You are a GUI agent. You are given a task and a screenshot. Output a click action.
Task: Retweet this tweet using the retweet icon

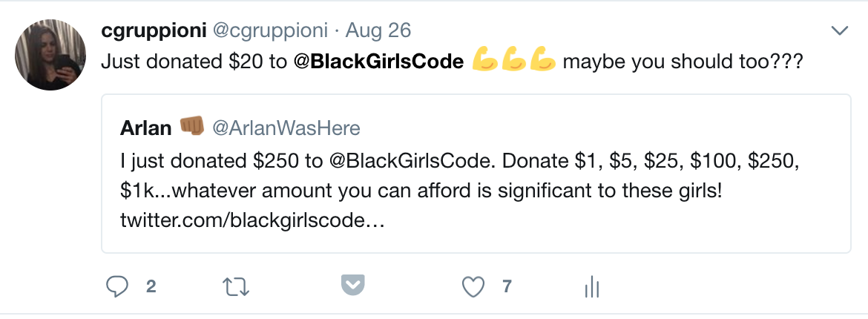click(235, 286)
